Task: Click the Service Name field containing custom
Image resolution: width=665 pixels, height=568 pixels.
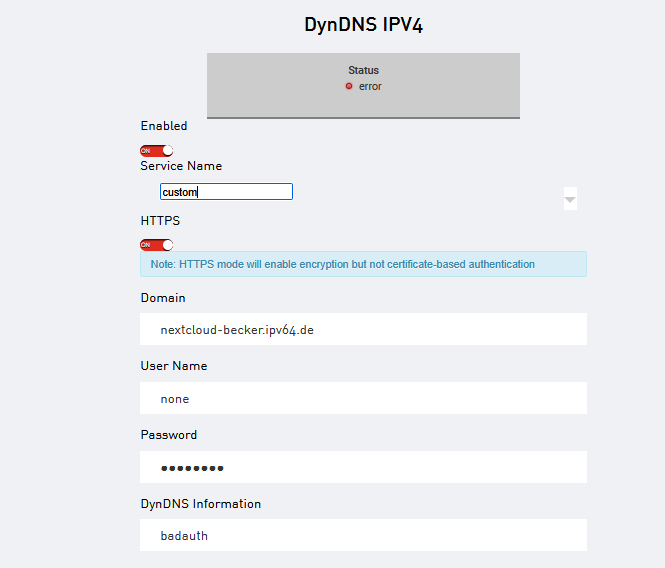Action: click(226, 192)
